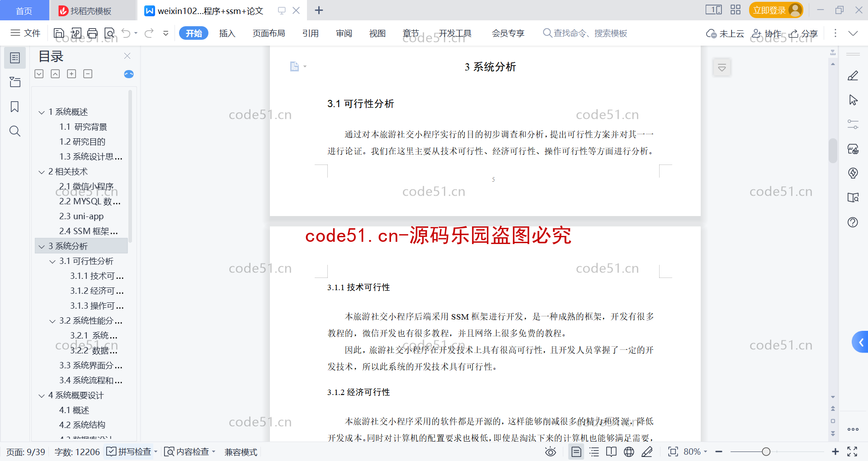Image resolution: width=868 pixels, height=461 pixels.
Task: Close the 目录 outline panel
Action: pyautogui.click(x=127, y=56)
